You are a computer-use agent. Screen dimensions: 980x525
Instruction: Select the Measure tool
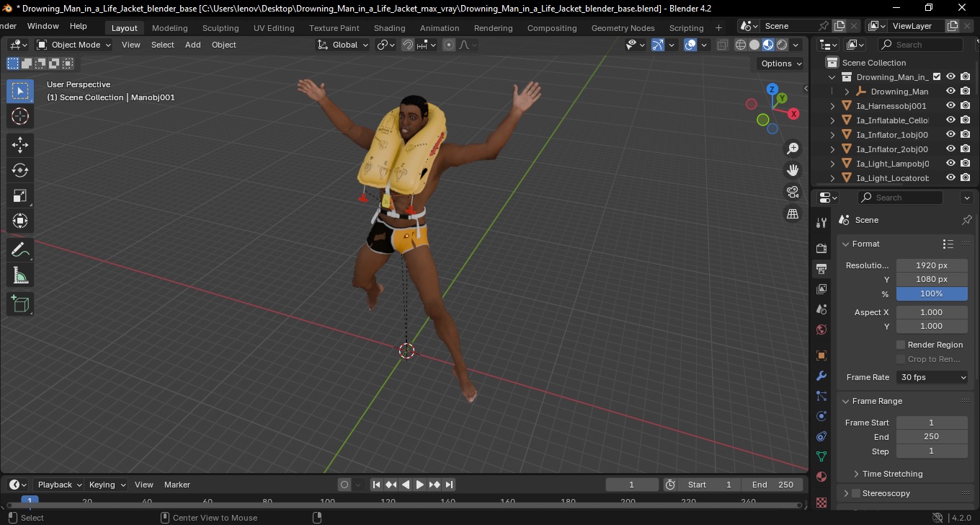[20, 275]
